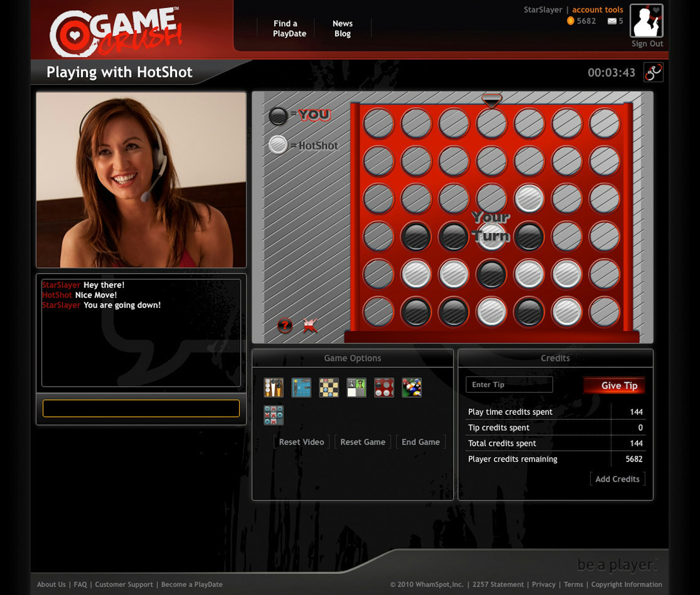Open the account tools link
This screenshot has width=700, height=595.
click(597, 10)
